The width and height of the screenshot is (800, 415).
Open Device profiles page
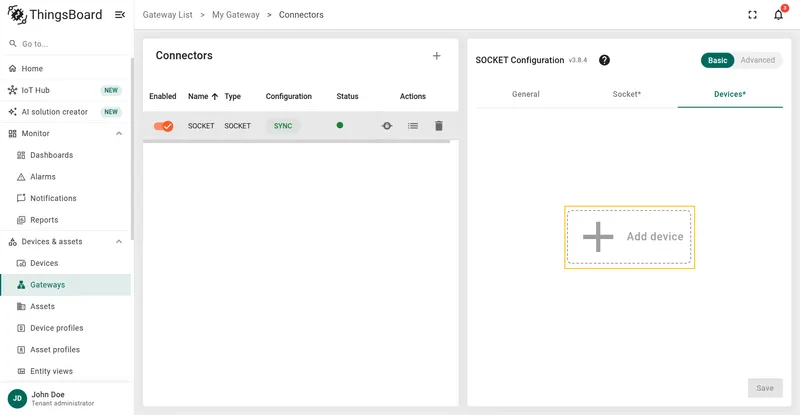[x=65, y=328]
